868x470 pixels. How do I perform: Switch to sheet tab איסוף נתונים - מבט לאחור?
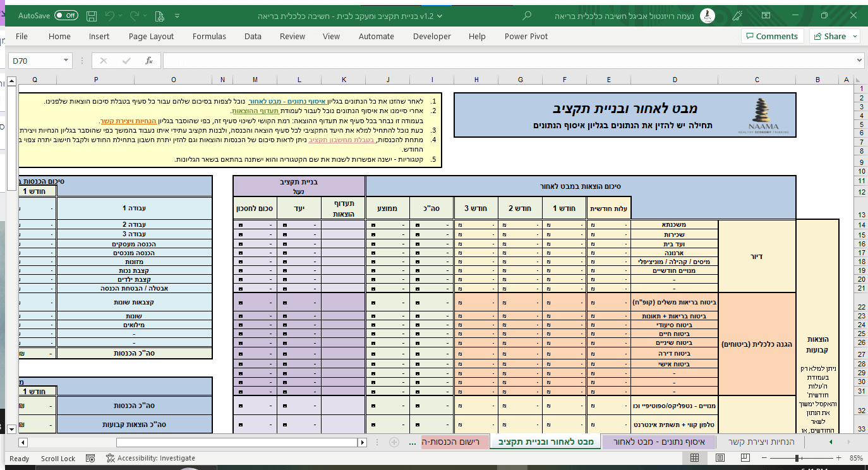tap(658, 442)
